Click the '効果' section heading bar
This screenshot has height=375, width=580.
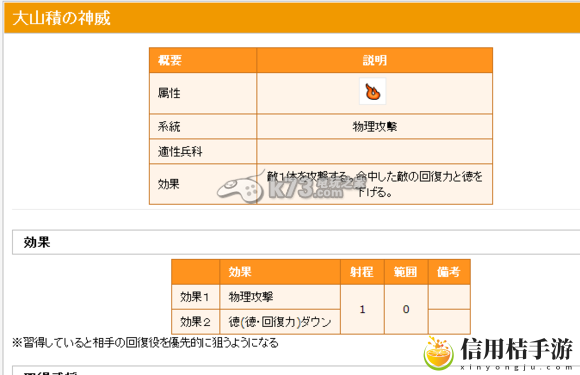tap(296, 242)
